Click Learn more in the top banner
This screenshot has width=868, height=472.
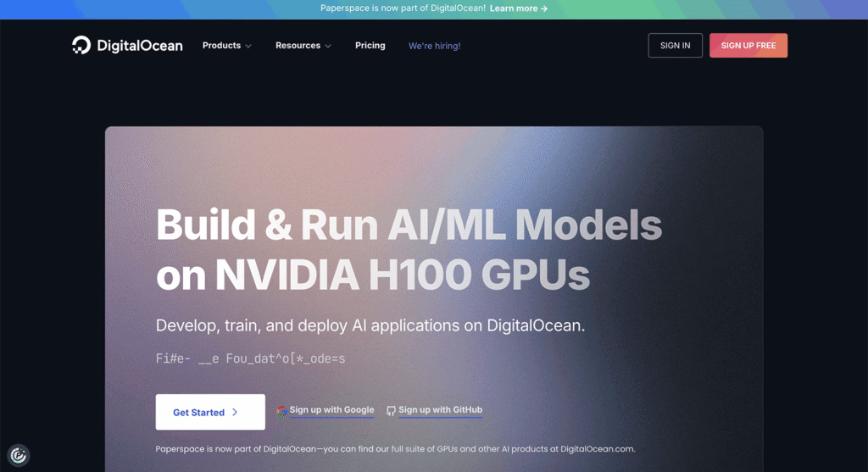click(514, 8)
